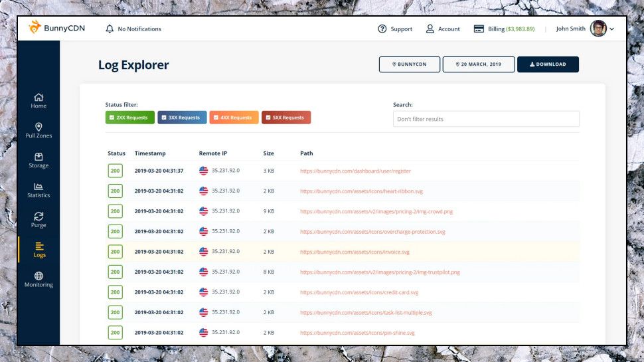Toggle the 2XX Requests filter
Screen dimensions: 644x362
(x=129, y=118)
